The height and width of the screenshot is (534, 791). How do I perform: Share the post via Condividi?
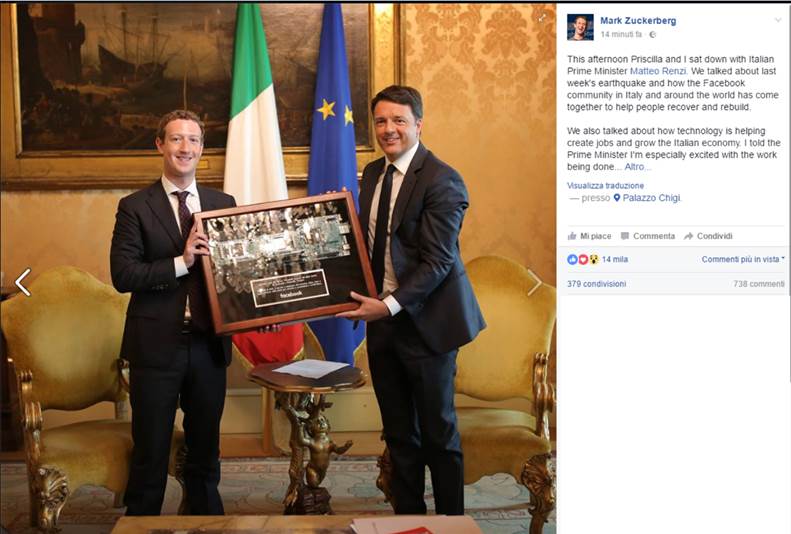[708, 236]
